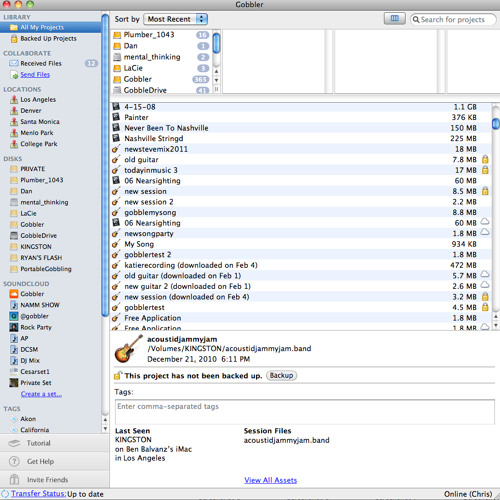Click the Tutorial button
The width and height of the screenshot is (500, 500).
click(x=55, y=443)
